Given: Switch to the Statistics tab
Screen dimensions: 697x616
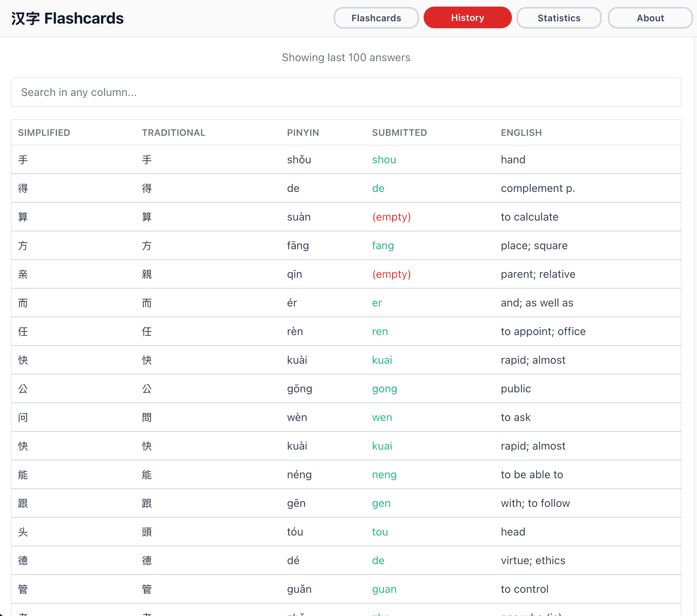Looking at the screenshot, I should [559, 18].
